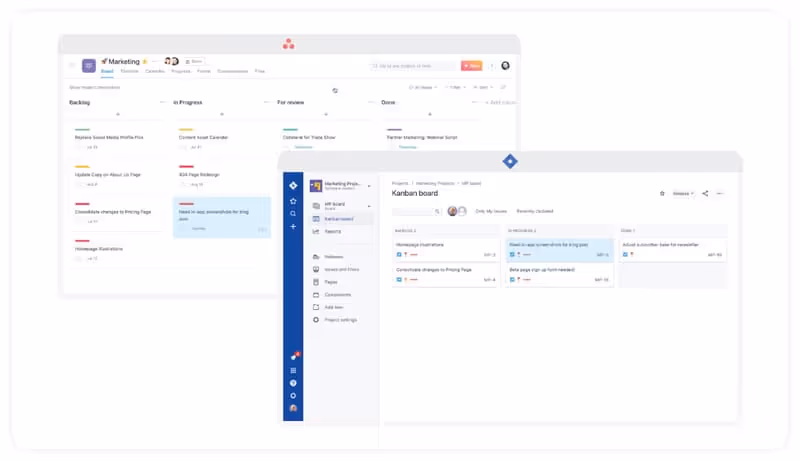Filter Jira board by the unassigned avatar

tap(462, 211)
